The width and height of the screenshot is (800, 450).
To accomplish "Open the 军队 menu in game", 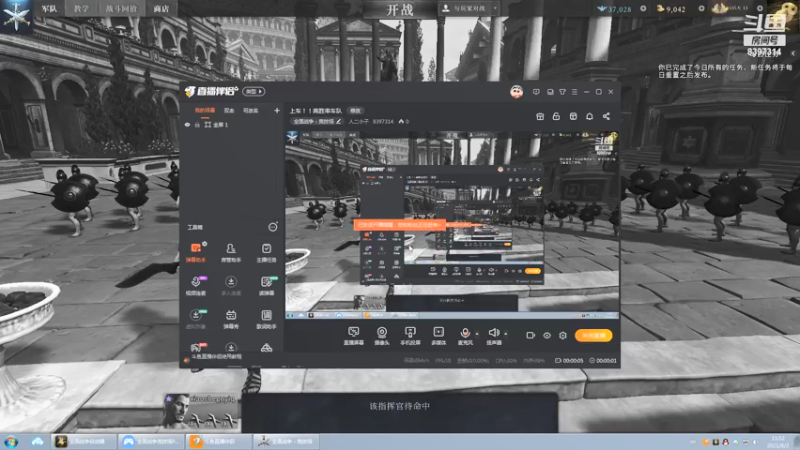I will point(49,9).
